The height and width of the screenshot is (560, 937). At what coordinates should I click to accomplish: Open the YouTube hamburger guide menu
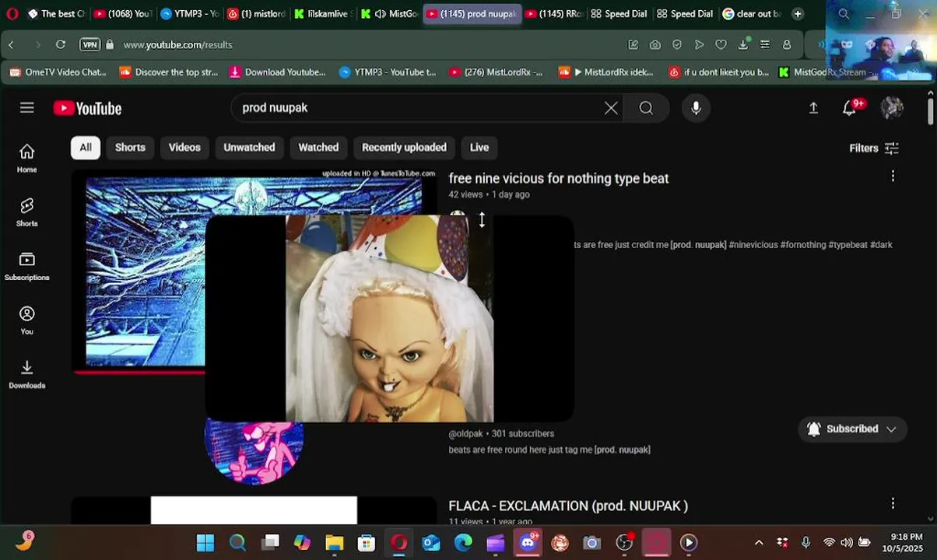(27, 107)
